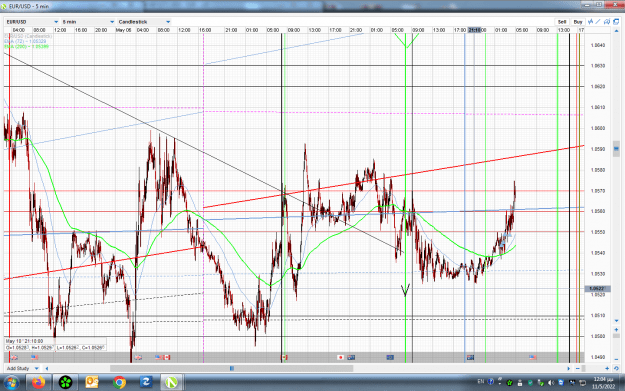Click the vertical zoom-in plus icon
The width and height of the screenshot is (625, 391).
click(x=616, y=330)
